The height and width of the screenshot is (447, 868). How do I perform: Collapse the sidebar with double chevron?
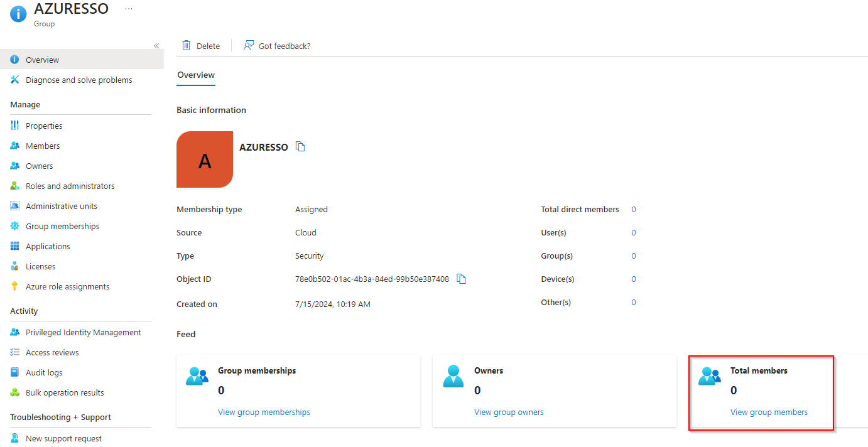click(156, 46)
